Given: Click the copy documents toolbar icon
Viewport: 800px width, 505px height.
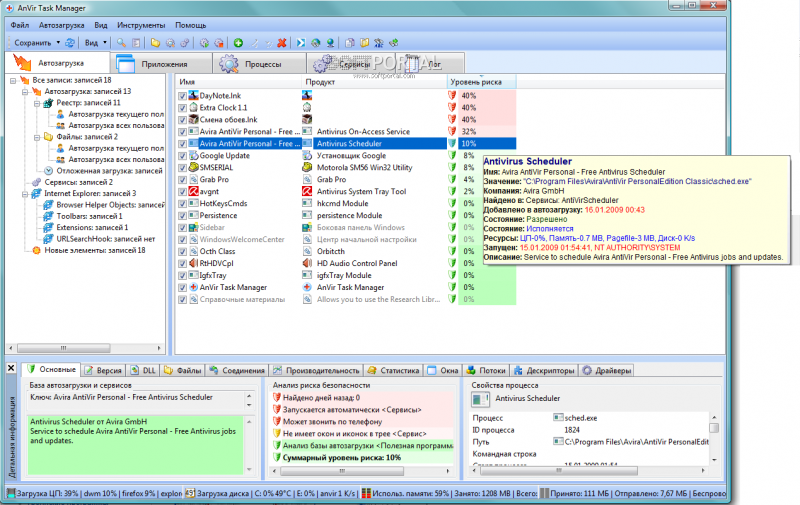Looking at the screenshot, I should coord(350,43).
